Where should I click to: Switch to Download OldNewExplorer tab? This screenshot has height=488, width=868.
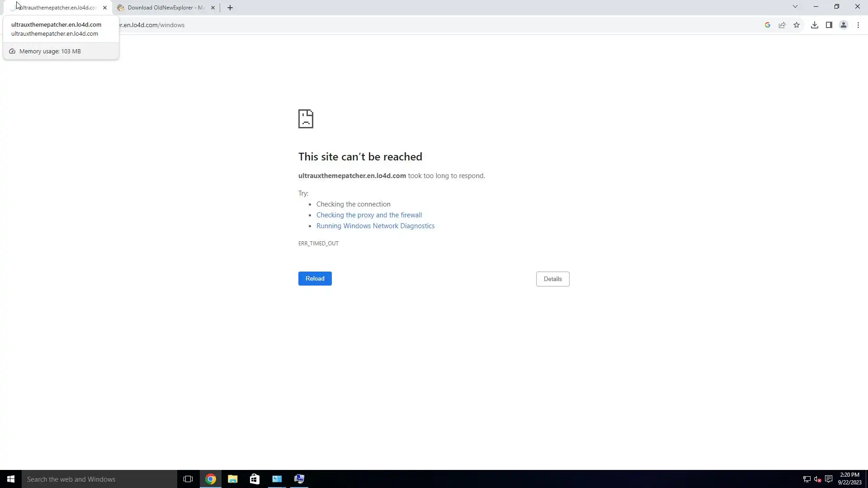pos(165,8)
